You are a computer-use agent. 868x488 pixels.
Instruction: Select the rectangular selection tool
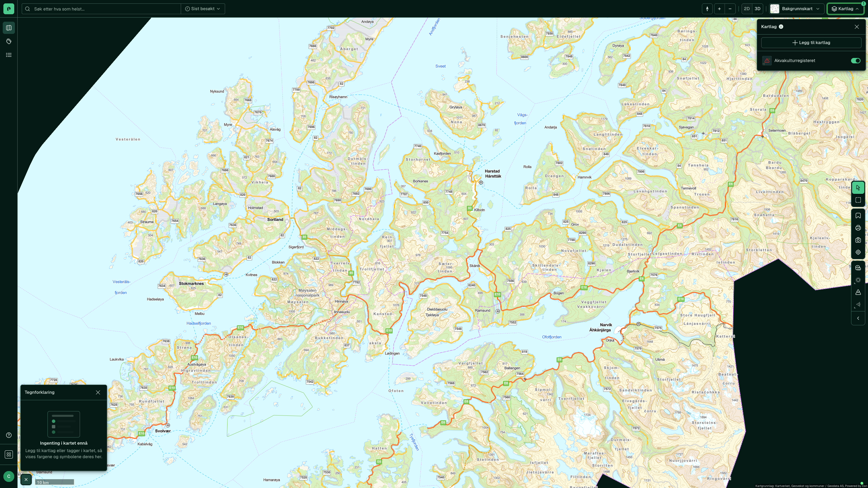coord(858,200)
